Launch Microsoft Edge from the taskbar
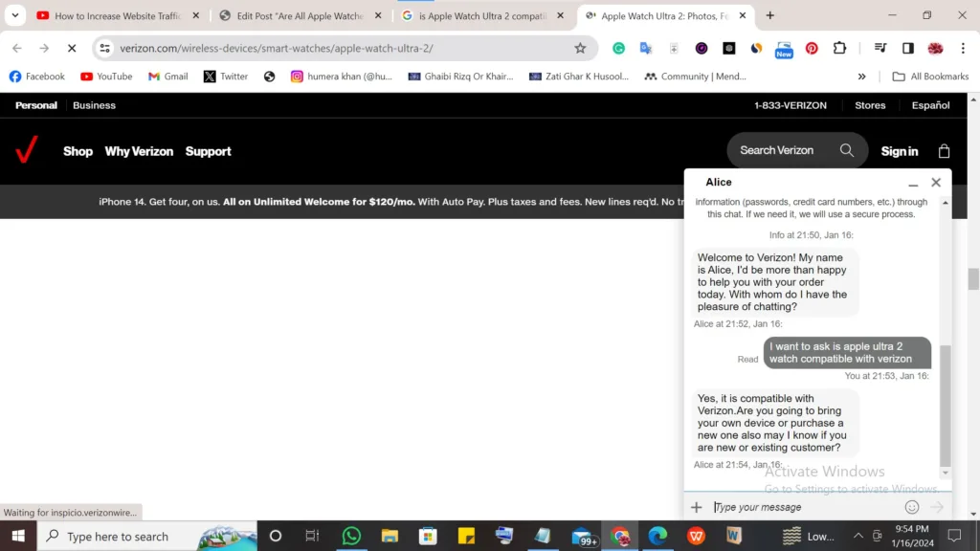Viewport: 980px width, 551px height. 657,536
